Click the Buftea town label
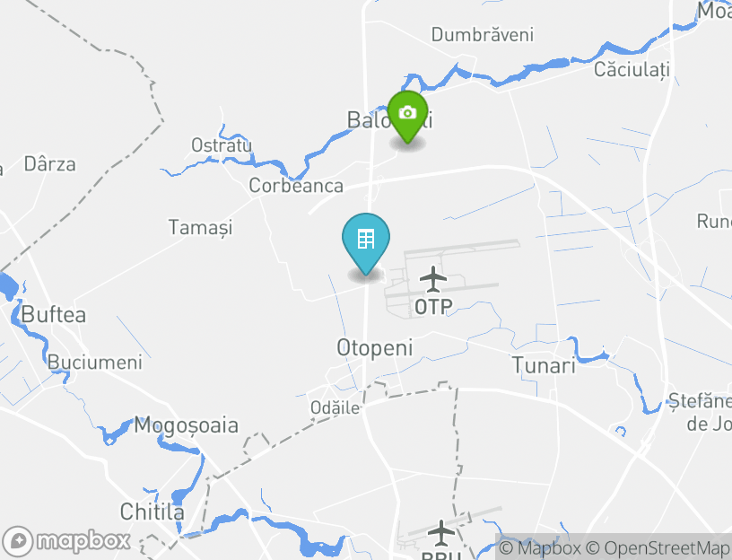 click(54, 315)
